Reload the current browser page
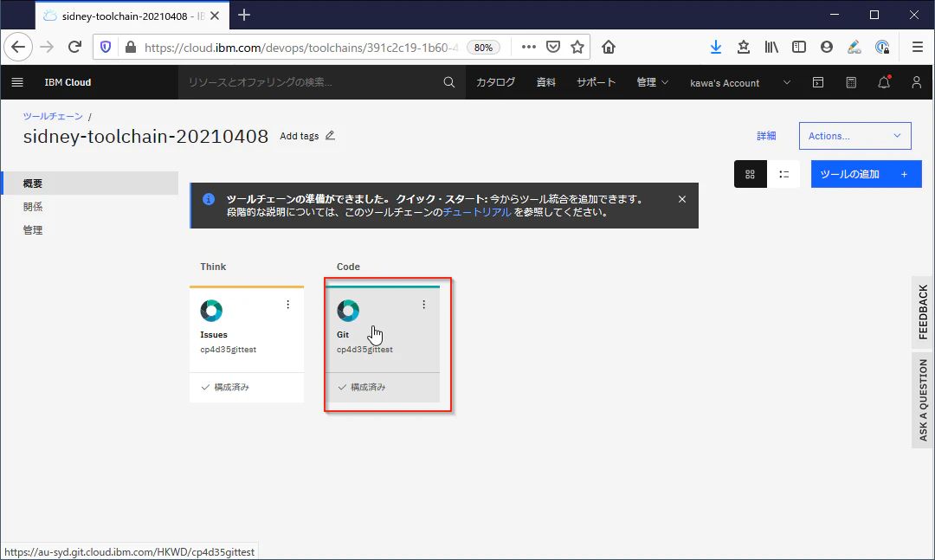Viewport: 935px width, 560px height. [74, 47]
